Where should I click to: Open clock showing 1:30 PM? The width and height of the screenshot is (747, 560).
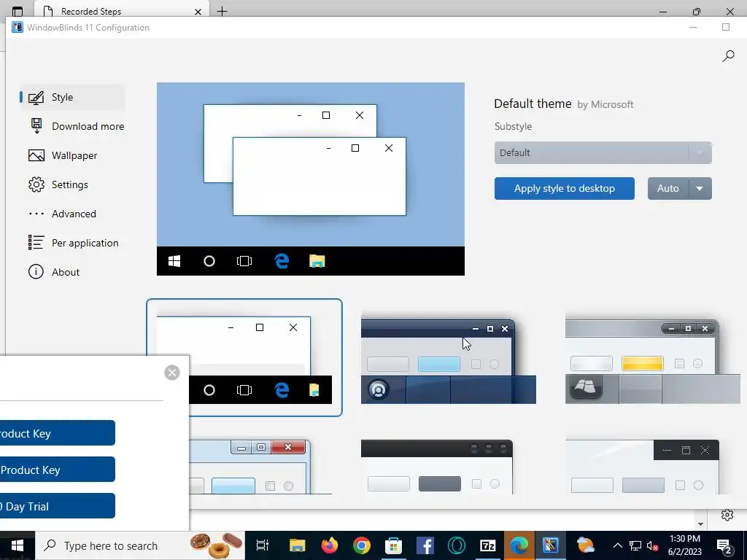[x=685, y=545]
